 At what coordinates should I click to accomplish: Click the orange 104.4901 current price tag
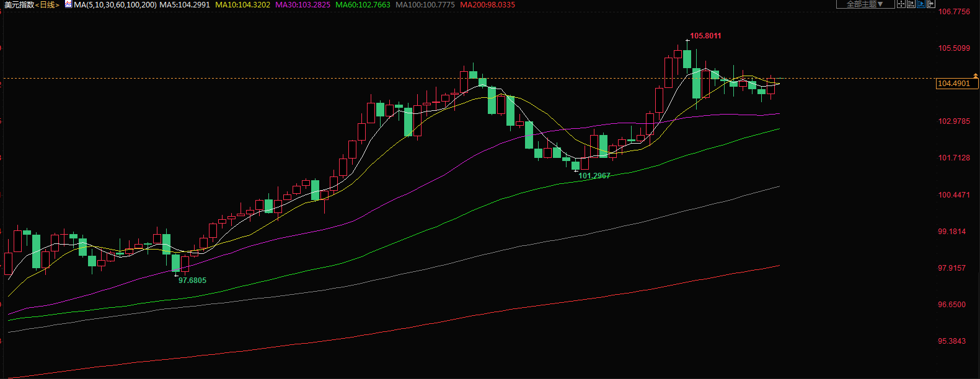[x=955, y=84]
